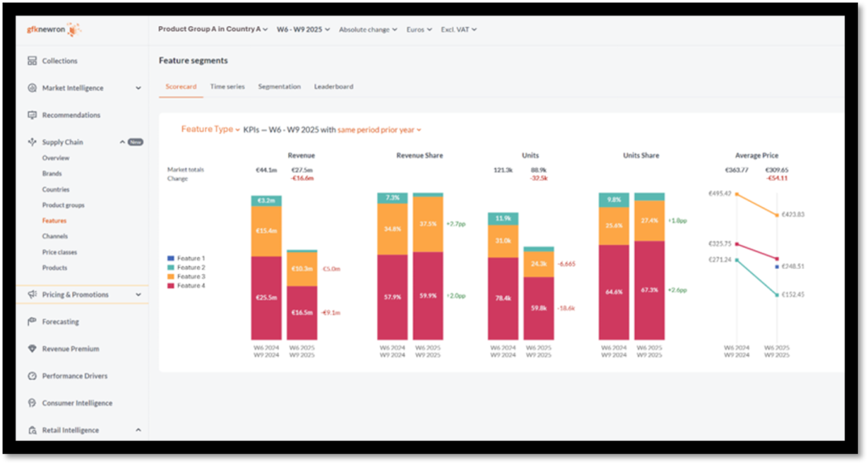The image size is (868, 464).
Task: Open the Euros currency dropdown
Action: [x=419, y=30]
